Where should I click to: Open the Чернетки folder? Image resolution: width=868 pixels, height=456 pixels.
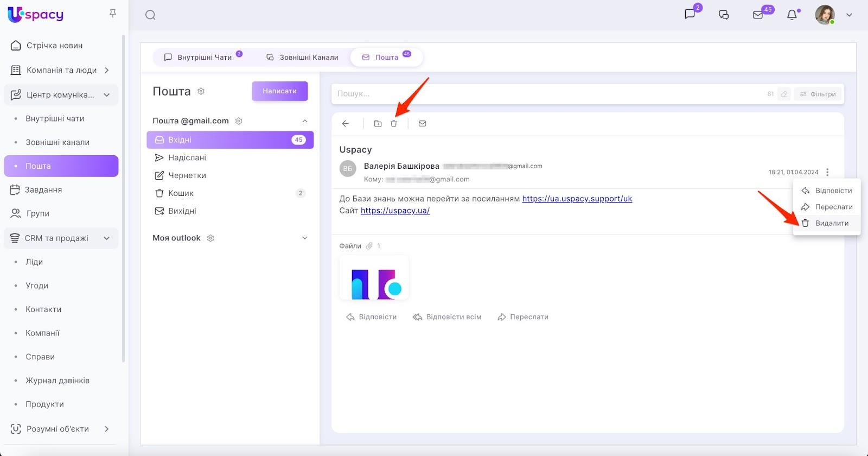pos(230,175)
